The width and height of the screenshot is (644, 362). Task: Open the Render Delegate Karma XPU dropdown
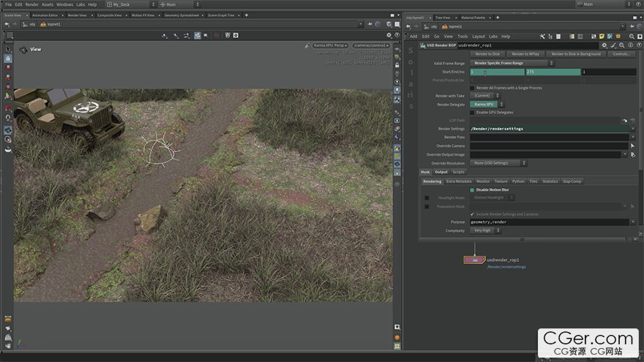click(487, 105)
